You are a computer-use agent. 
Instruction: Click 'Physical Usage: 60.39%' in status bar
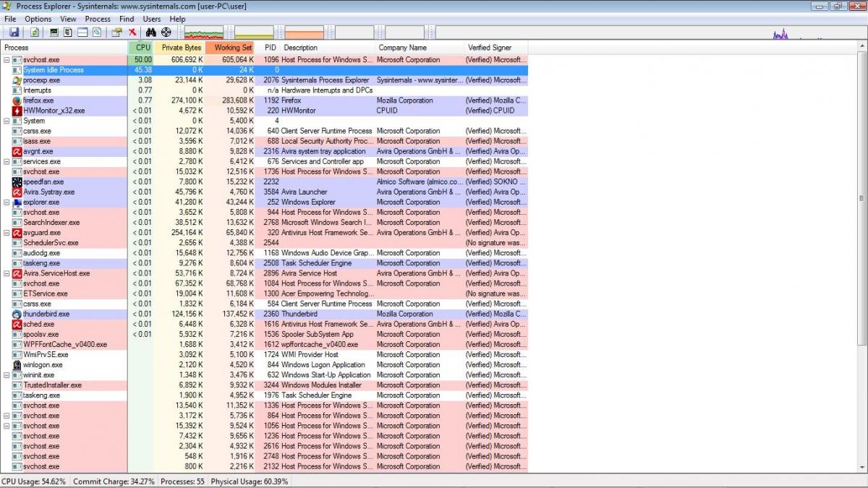tap(250, 481)
